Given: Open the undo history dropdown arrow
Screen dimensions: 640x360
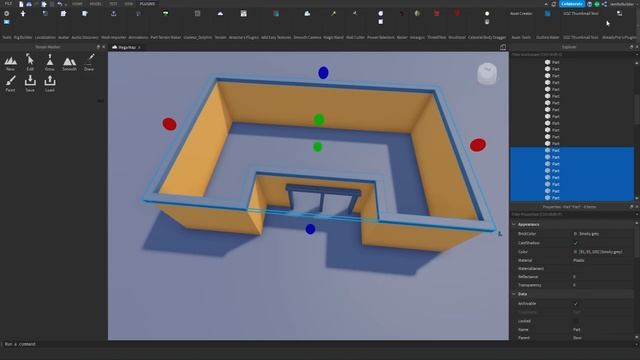Looking at the screenshot, I should coord(65,4).
